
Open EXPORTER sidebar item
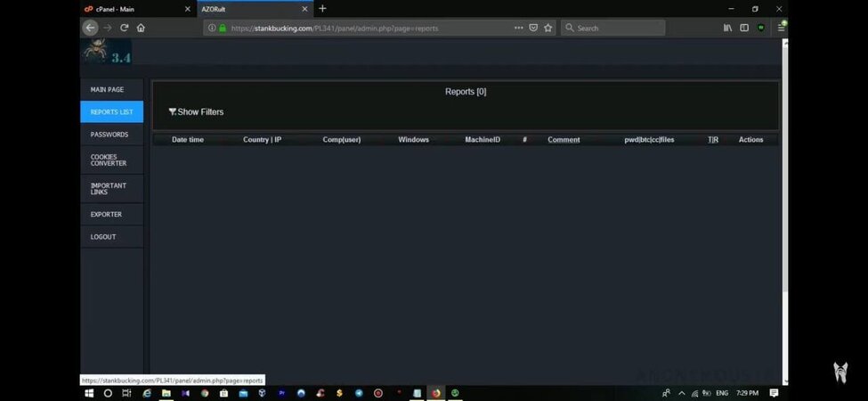(112, 215)
